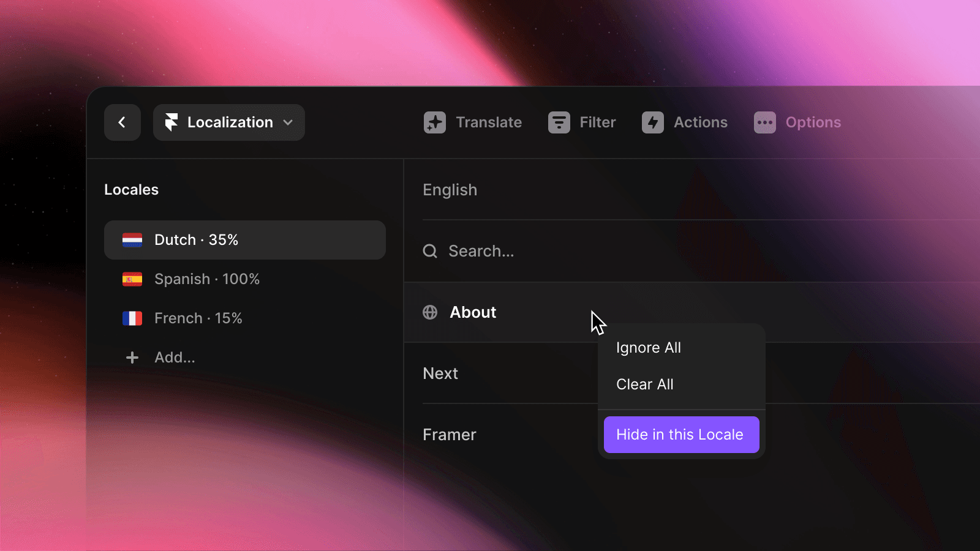Image resolution: width=980 pixels, height=551 pixels.
Task: Click the Filter icon
Action: [x=559, y=122]
